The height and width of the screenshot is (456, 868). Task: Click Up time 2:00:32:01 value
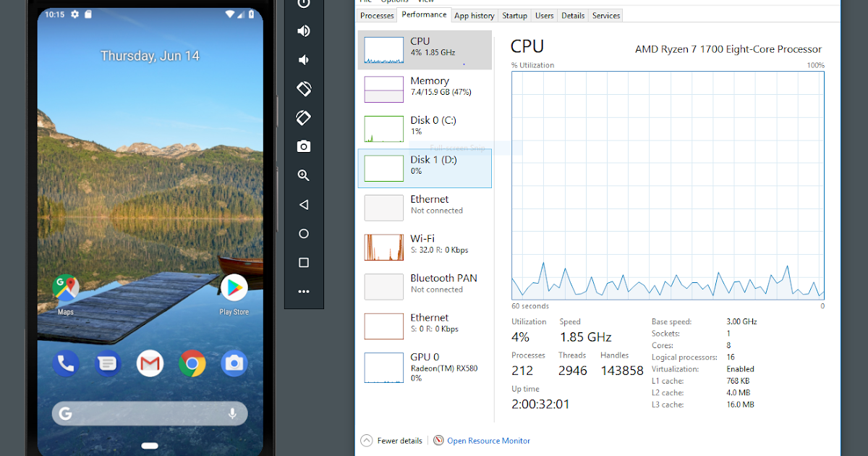pyautogui.click(x=540, y=405)
